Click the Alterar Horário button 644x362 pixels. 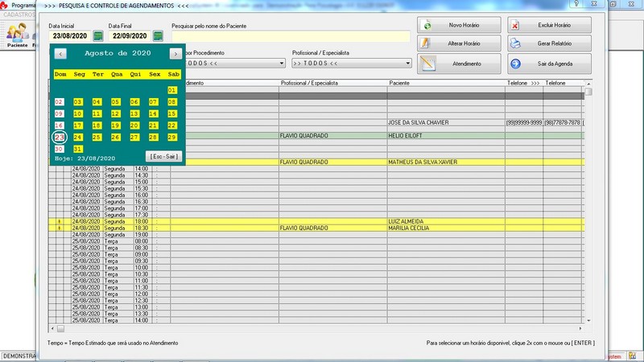(x=459, y=43)
